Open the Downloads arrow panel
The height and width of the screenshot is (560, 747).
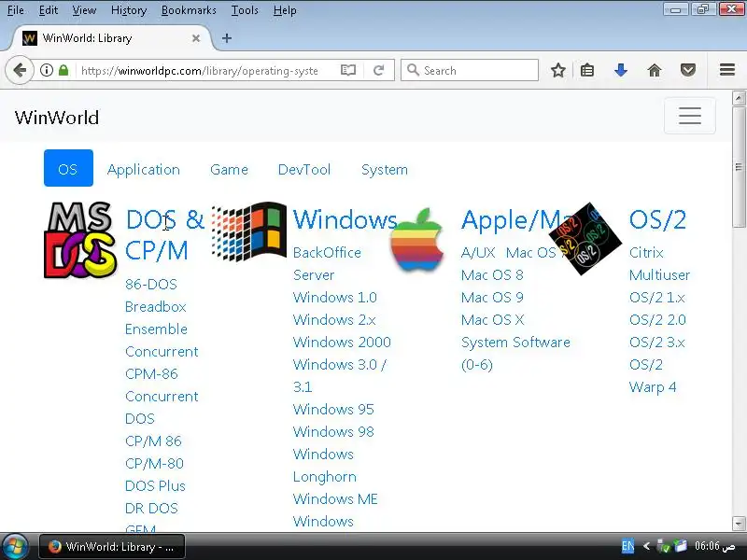click(x=620, y=71)
